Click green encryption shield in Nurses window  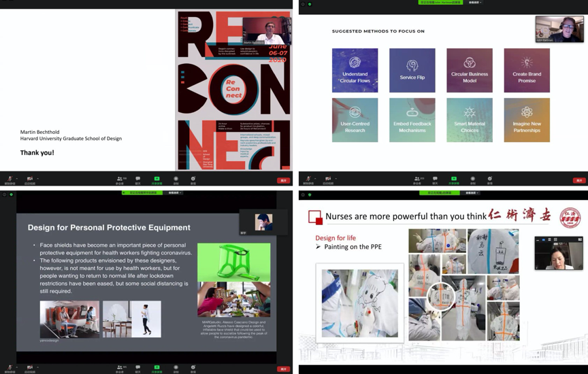click(310, 194)
